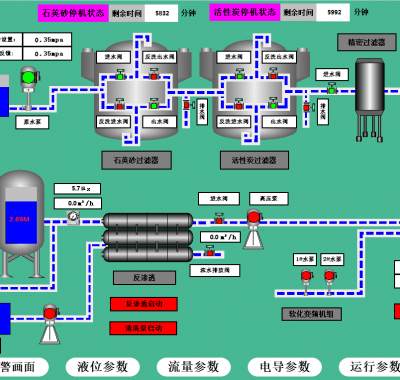
Task: Click the 1#水泵 pump icon
Action: click(x=306, y=276)
